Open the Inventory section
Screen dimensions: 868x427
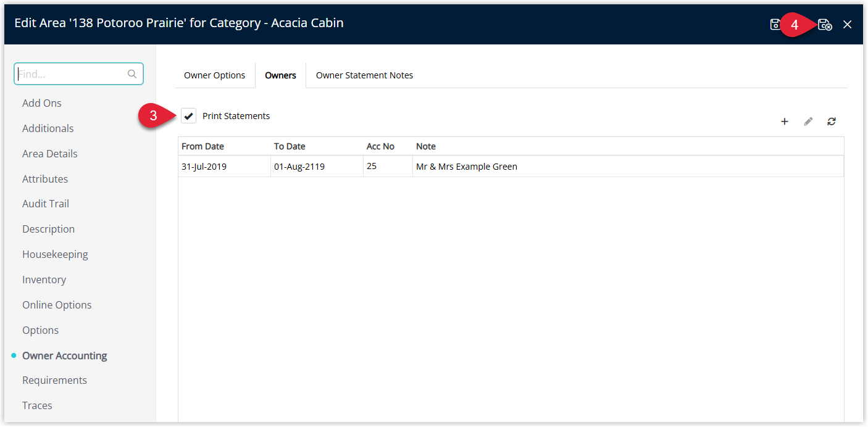[44, 280]
